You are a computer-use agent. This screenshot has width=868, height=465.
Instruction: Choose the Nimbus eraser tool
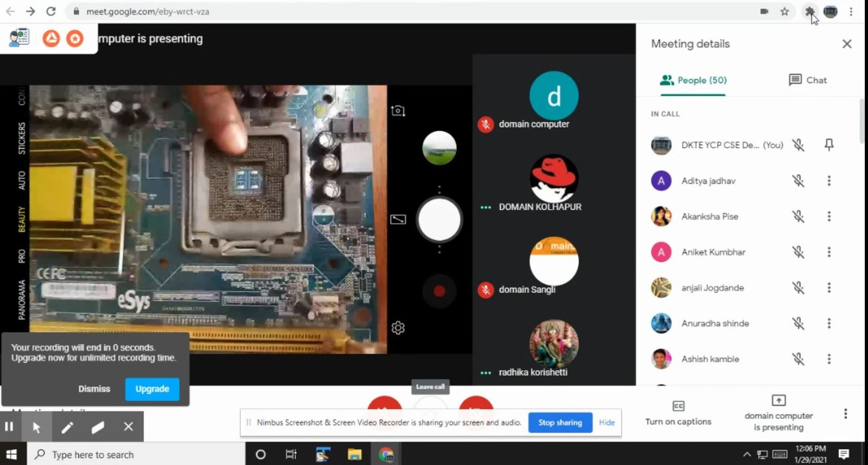point(98,427)
